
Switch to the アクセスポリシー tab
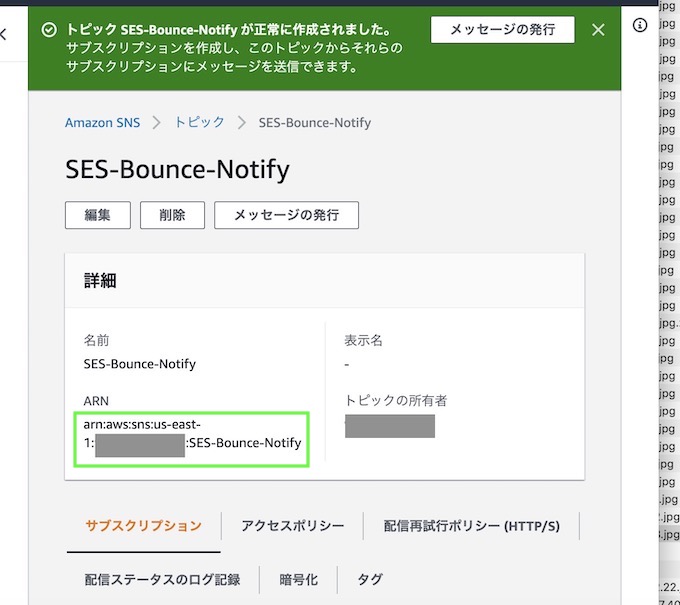click(x=292, y=526)
